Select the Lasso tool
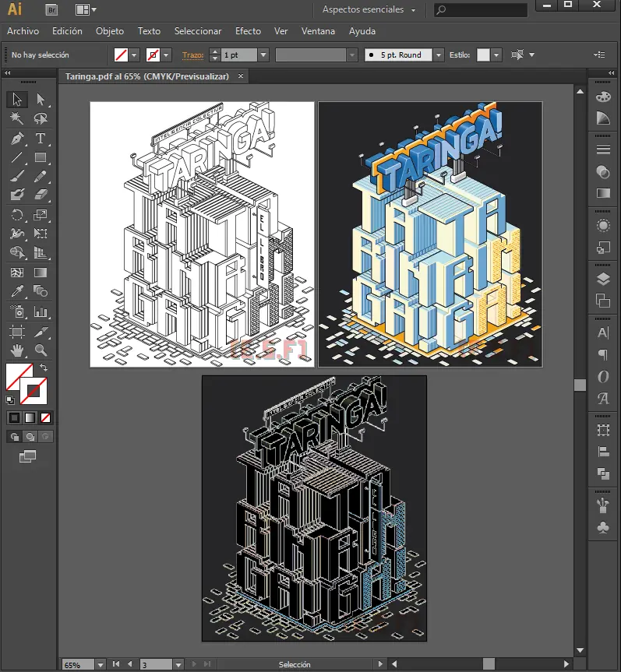The height and width of the screenshot is (672, 621). [x=41, y=118]
